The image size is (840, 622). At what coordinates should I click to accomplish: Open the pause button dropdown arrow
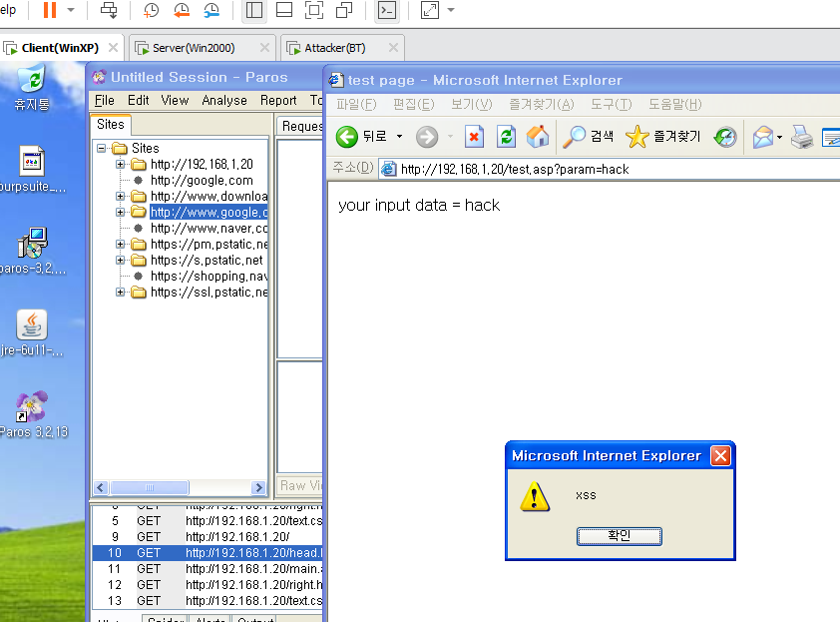(71, 10)
